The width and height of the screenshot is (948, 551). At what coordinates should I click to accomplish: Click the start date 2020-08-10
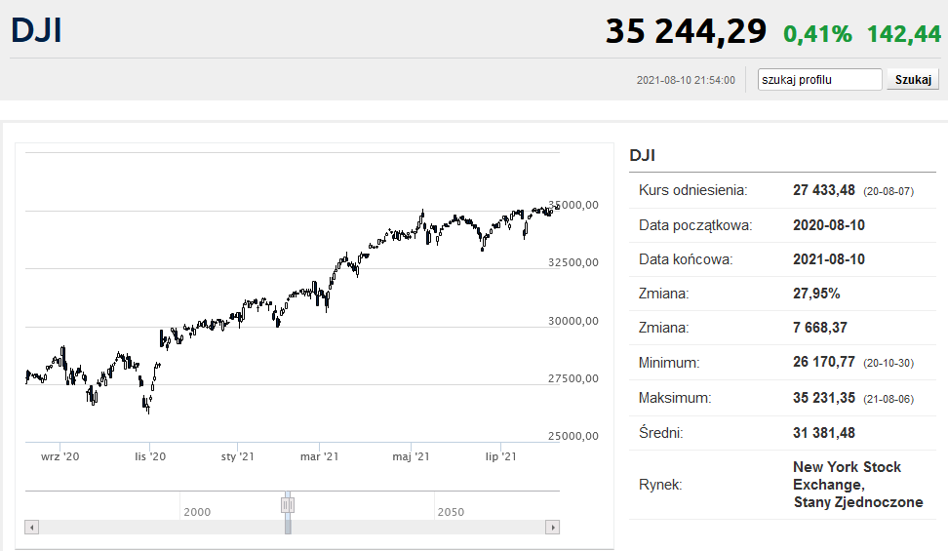point(829,226)
